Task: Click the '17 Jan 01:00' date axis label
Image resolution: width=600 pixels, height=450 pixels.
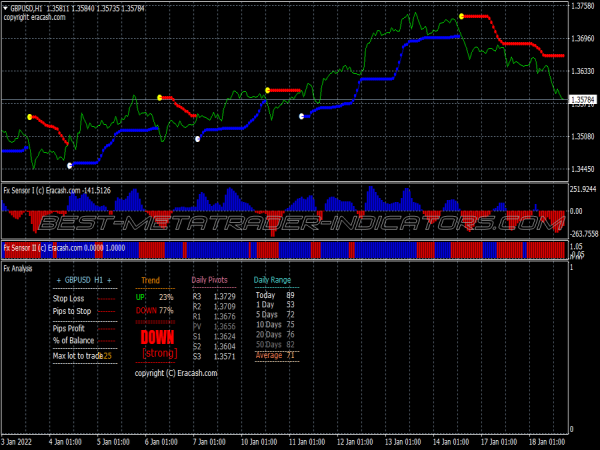Action: point(499,442)
